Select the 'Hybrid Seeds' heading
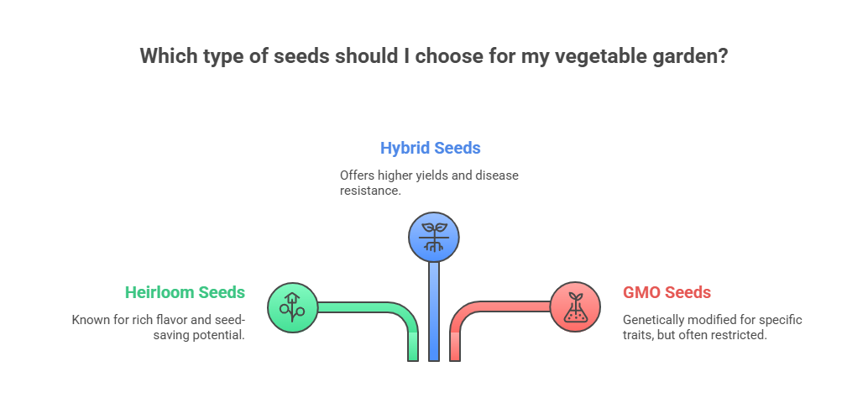Image resolution: width=868 pixels, height=398 pixels. [x=430, y=149]
